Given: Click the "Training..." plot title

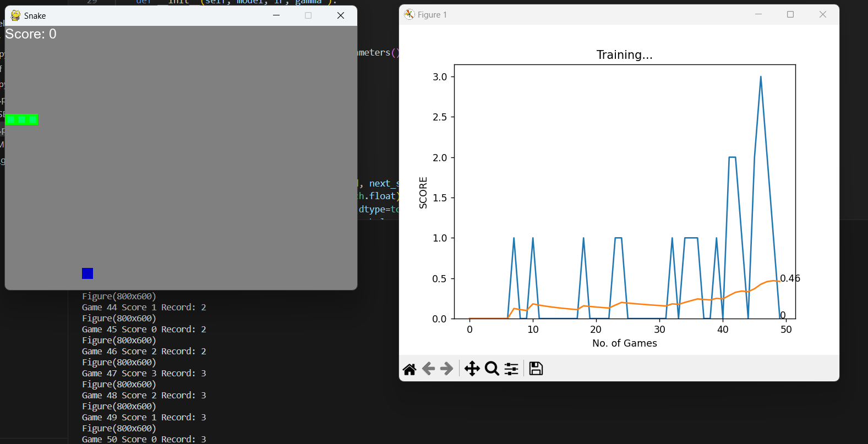Looking at the screenshot, I should tap(624, 54).
